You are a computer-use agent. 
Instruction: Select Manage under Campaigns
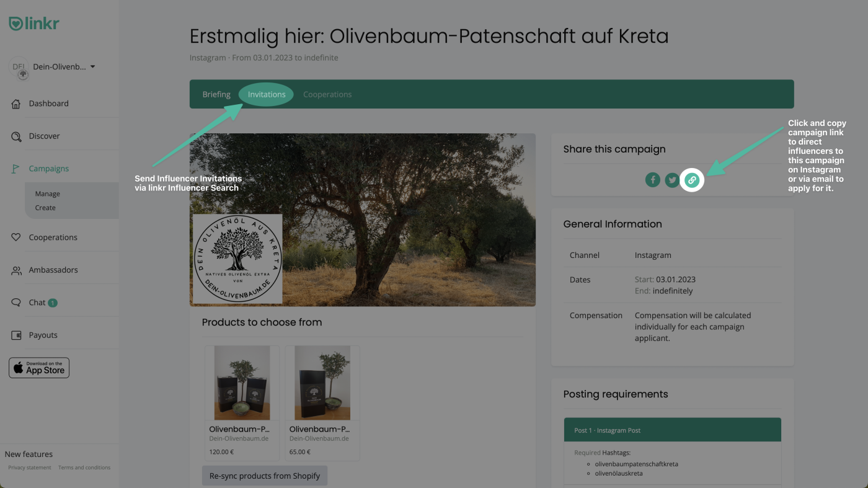(48, 194)
